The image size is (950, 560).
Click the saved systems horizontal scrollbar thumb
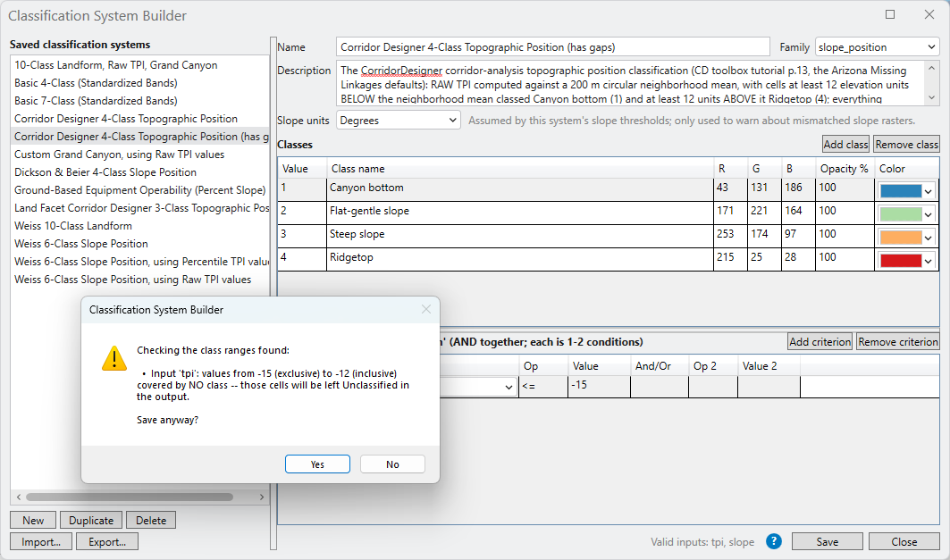tap(129, 497)
